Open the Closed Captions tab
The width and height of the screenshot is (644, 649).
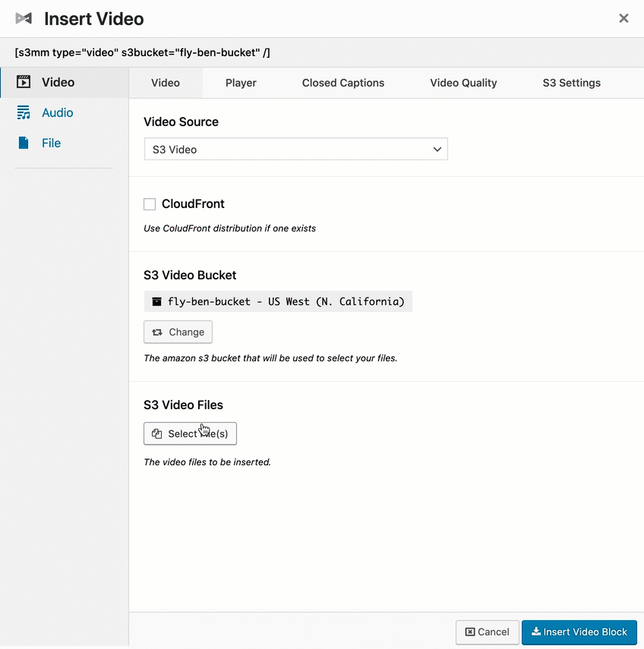(343, 83)
